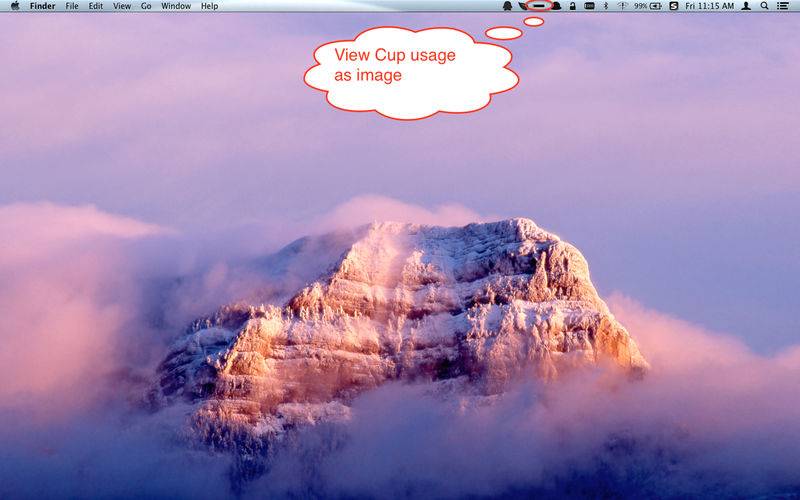Open the padlock status icon
This screenshot has width=800, height=500.
[572, 6]
